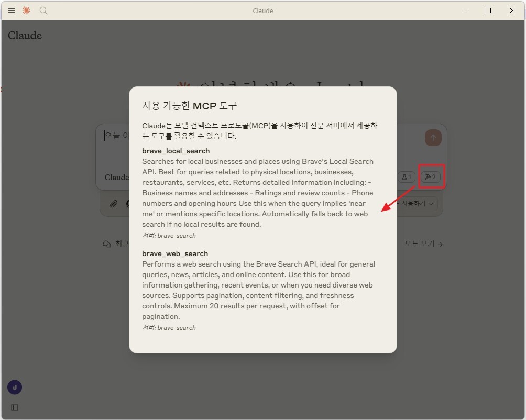Click server label under brave_local_search
Image resolution: width=526 pixels, height=420 pixels.
169,235
